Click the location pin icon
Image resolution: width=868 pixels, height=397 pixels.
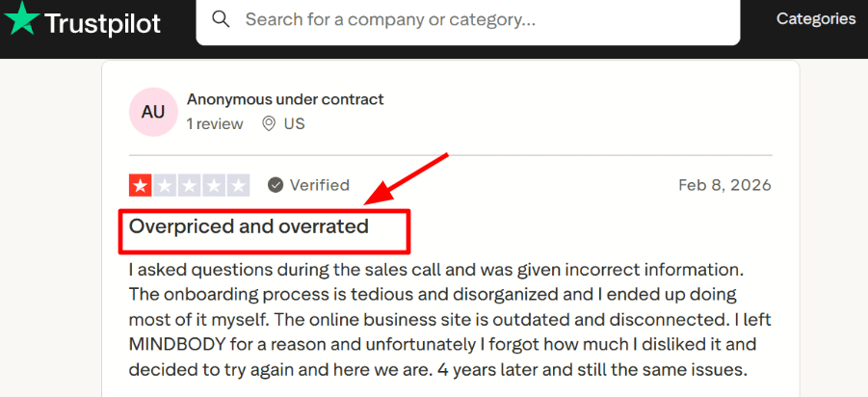[269, 123]
